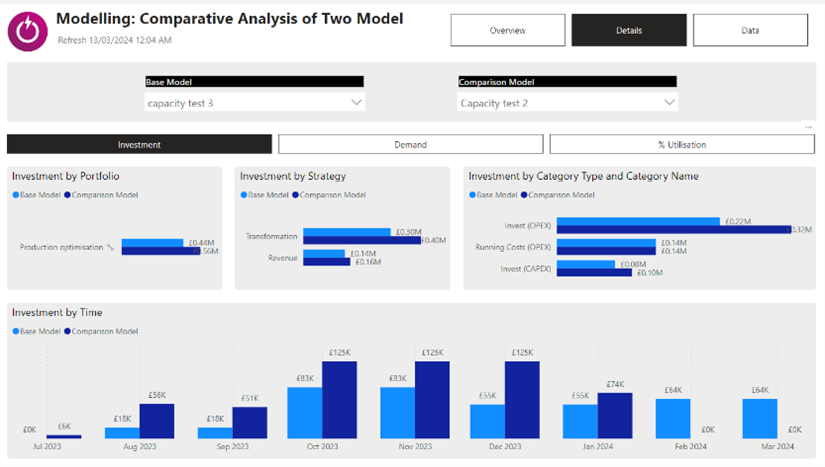Click Base Model legend dot in Investment by Time
Viewport: 825px width, 467px height.
pos(16,331)
